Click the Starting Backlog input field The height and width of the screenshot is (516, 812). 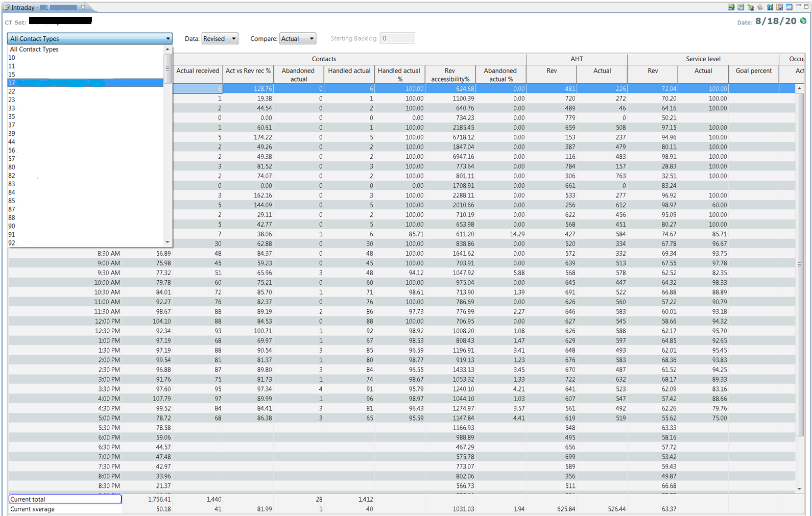397,38
